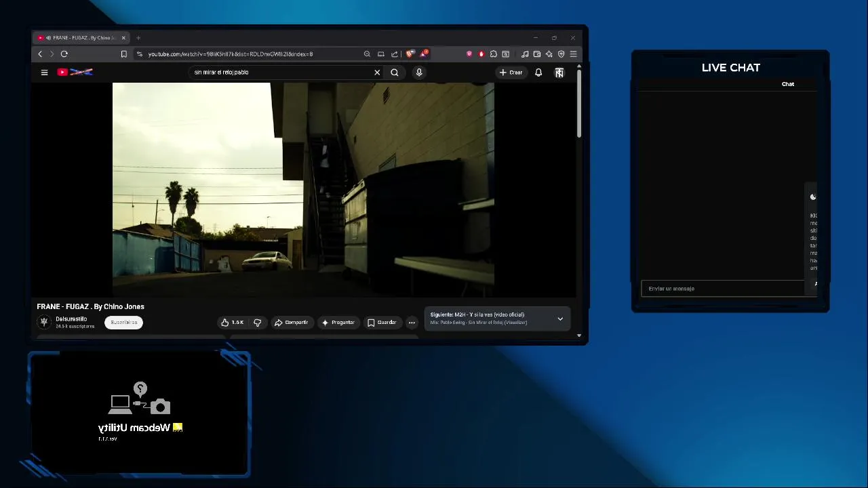Open a new browser tab
The height and width of the screenshot is (488, 868).
pyautogui.click(x=138, y=38)
